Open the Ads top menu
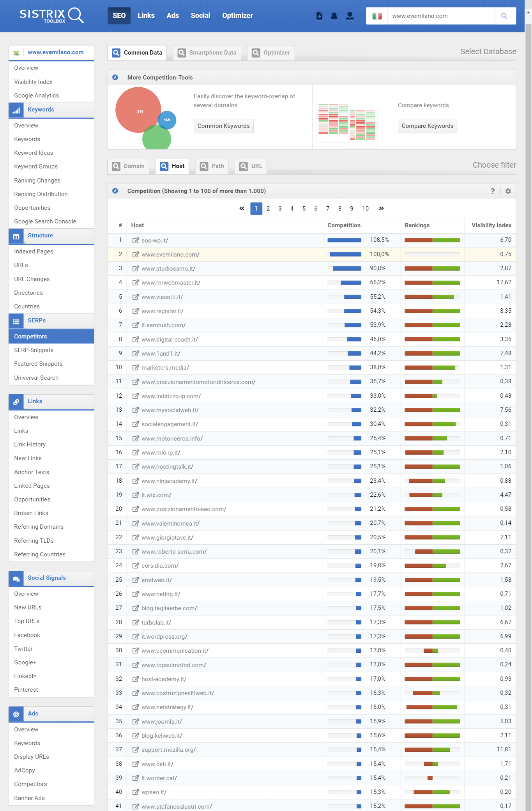The width and height of the screenshot is (532, 811). 173,16
